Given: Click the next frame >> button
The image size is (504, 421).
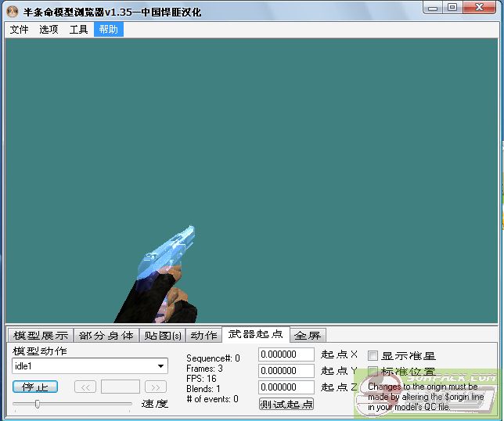Looking at the screenshot, I should (156, 387).
